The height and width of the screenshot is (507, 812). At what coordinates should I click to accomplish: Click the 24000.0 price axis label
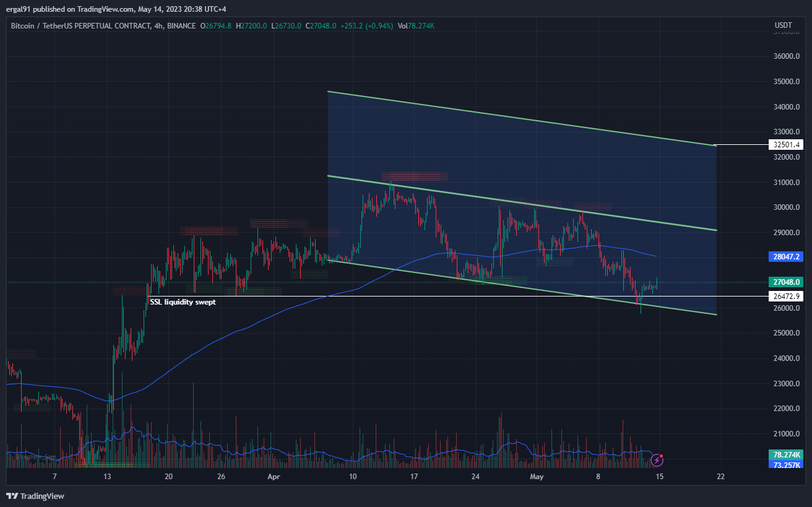(x=785, y=358)
